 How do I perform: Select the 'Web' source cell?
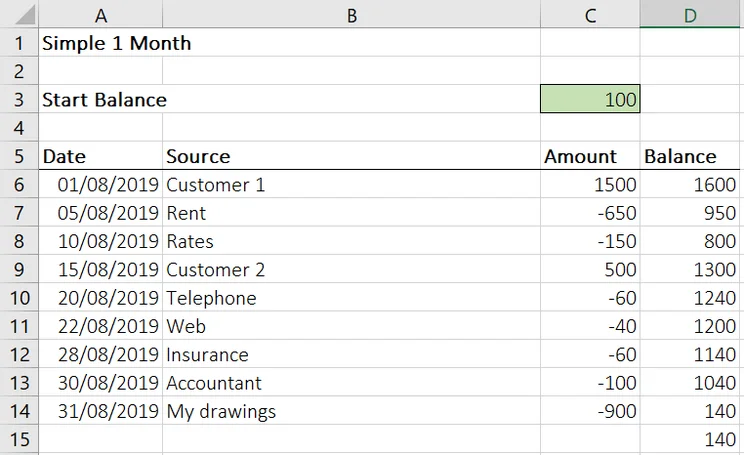(x=351, y=325)
